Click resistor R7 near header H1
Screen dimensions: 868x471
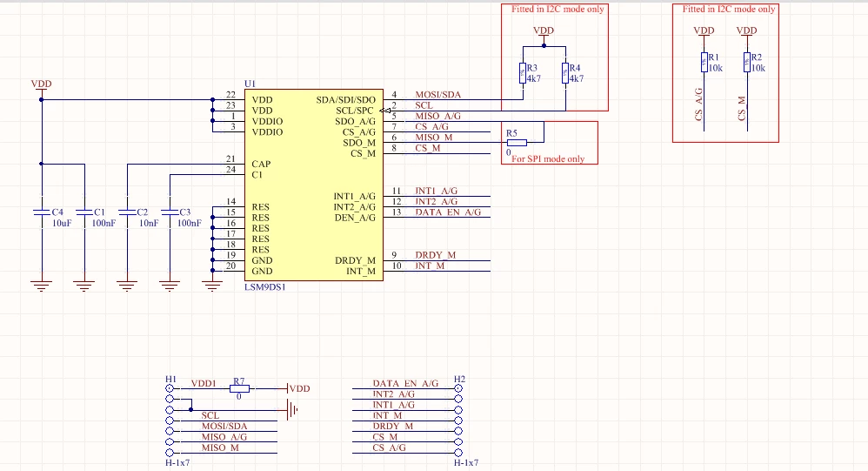tap(239, 388)
